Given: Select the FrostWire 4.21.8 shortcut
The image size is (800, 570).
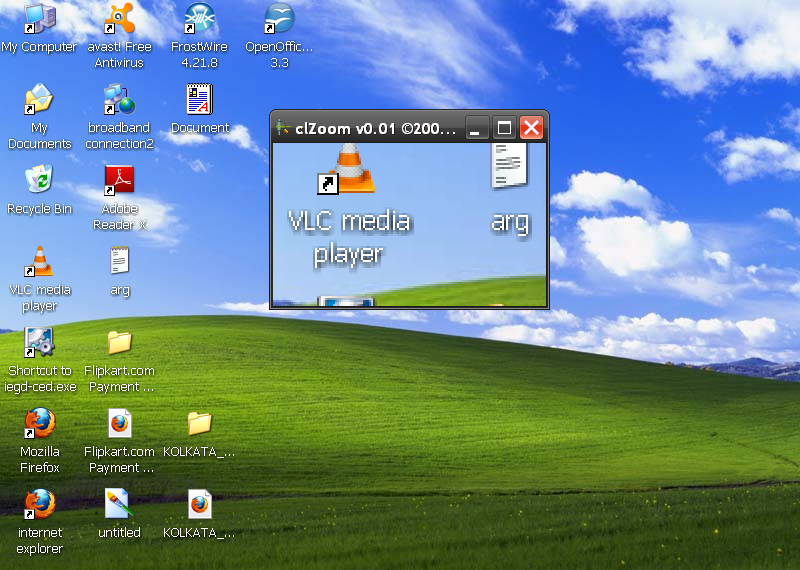Looking at the screenshot, I should [x=199, y=18].
